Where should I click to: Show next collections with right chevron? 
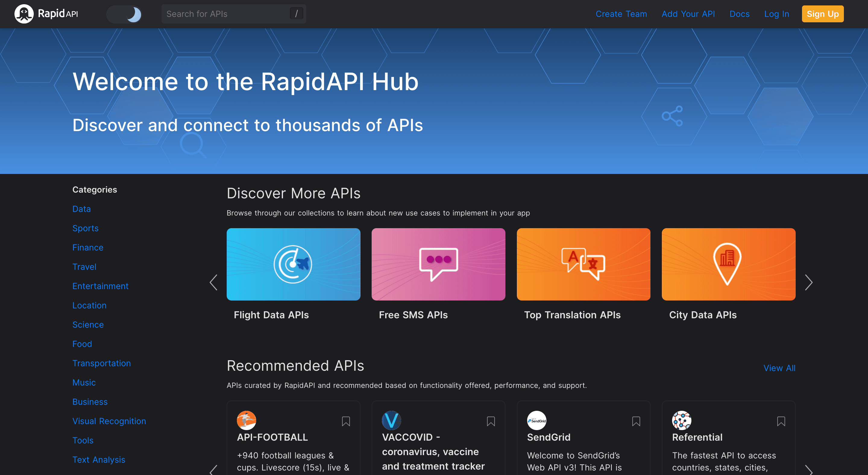click(809, 282)
